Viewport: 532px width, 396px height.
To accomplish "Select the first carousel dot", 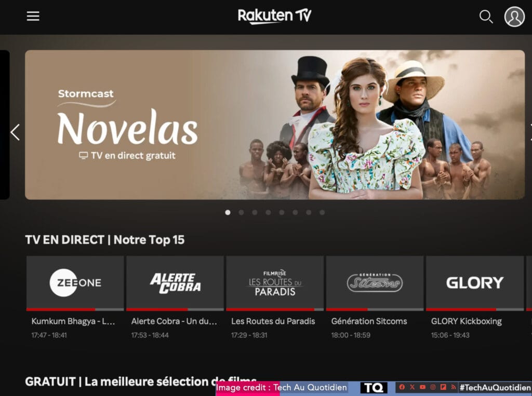I will (228, 212).
